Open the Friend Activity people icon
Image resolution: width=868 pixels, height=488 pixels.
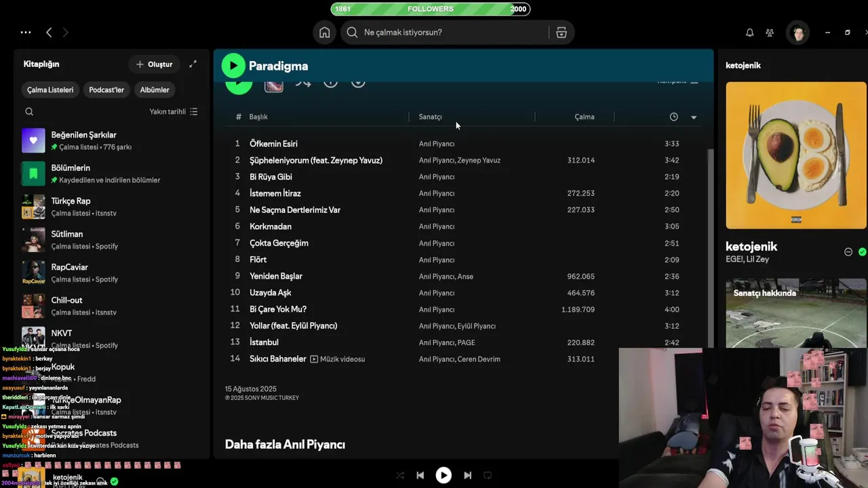click(x=770, y=33)
